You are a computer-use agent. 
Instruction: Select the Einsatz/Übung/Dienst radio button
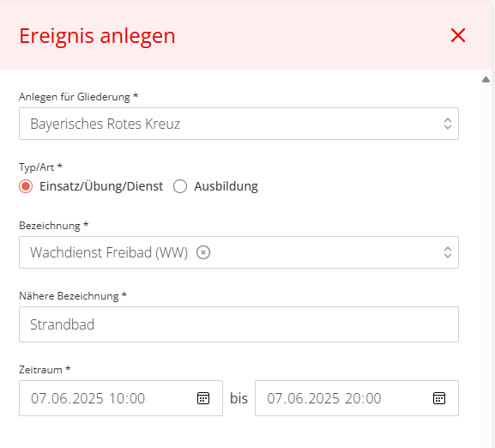pos(26,186)
